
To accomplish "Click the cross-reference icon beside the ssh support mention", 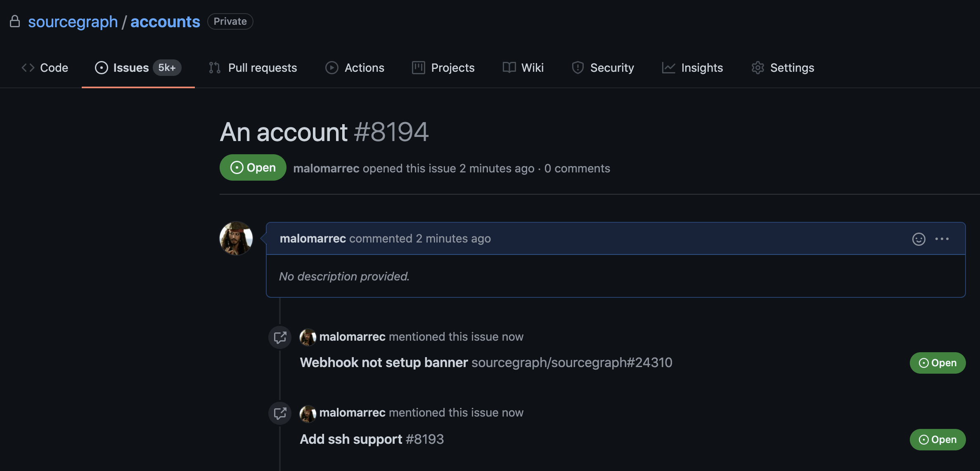I will point(280,413).
